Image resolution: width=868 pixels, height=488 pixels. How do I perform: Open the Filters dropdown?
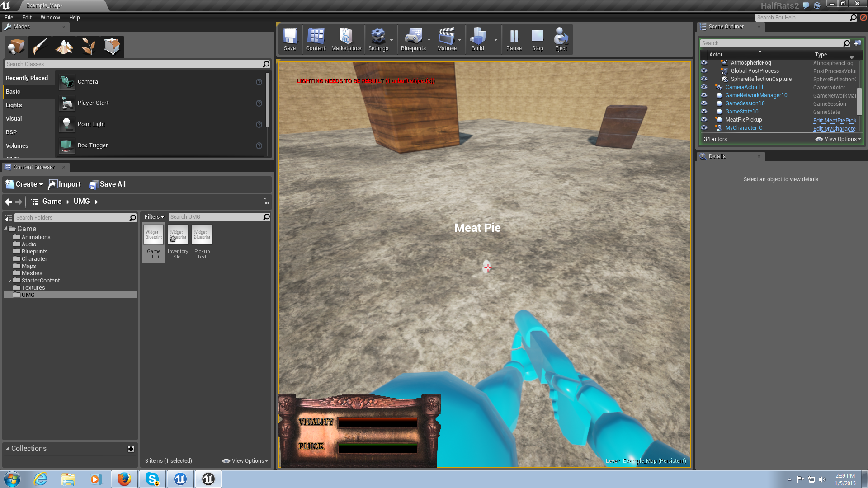tap(154, 217)
